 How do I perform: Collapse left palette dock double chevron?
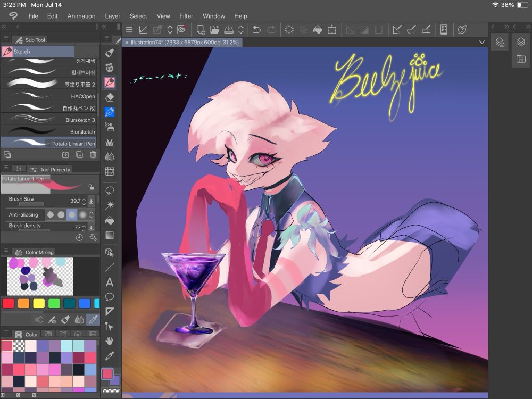pyautogui.click(x=4, y=27)
